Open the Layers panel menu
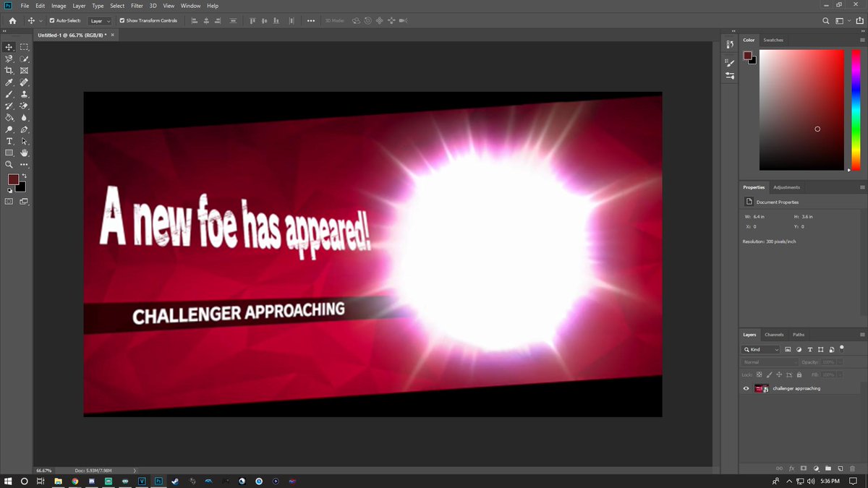868x488 pixels. point(862,335)
